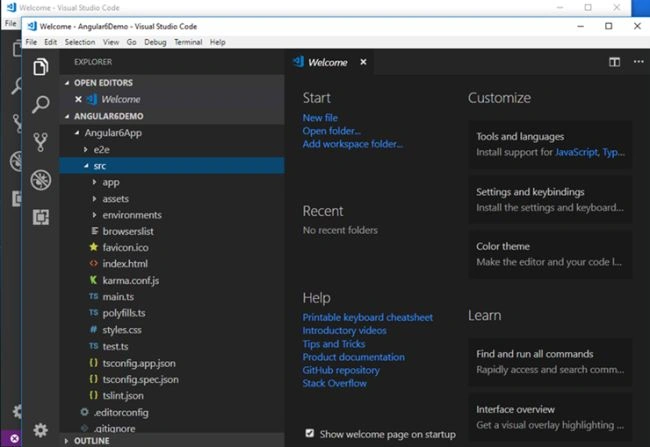Click braces icon beside tslint.json
The height and width of the screenshot is (447, 650).
(94, 395)
